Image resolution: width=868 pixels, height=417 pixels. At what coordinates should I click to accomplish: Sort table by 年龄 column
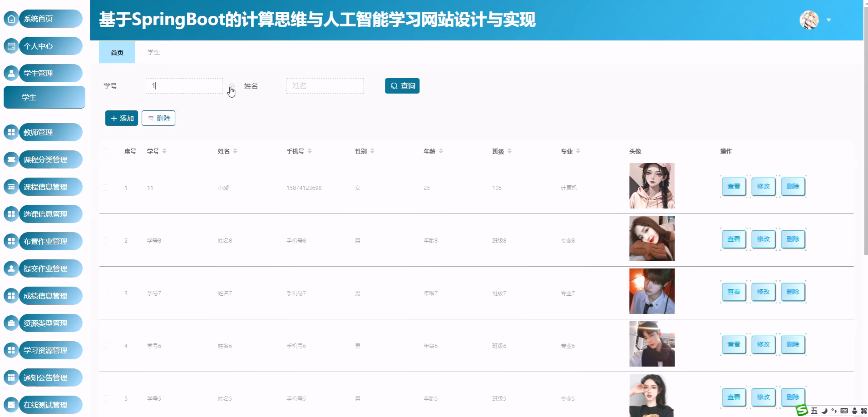441,151
